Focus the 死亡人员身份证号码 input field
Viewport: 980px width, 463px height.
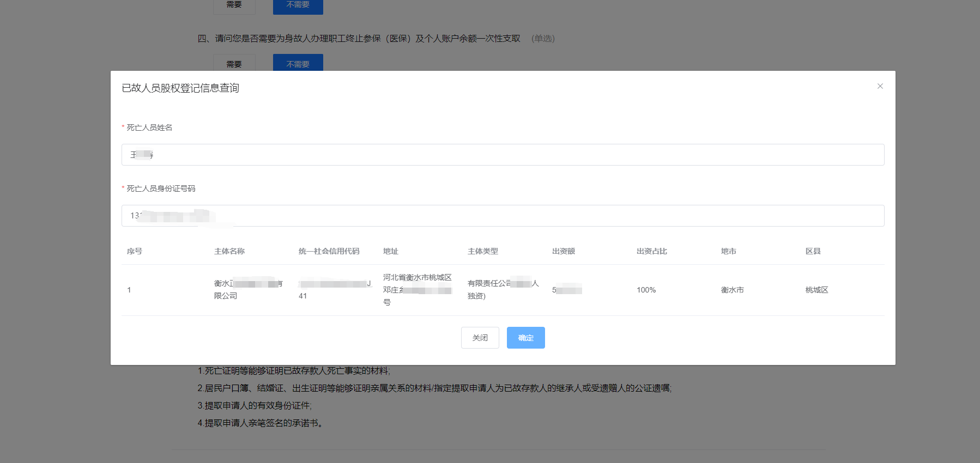click(x=502, y=216)
